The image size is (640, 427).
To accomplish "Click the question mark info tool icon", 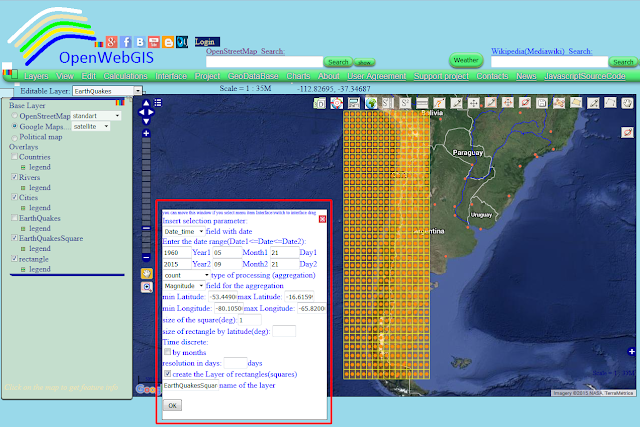I will [439, 103].
